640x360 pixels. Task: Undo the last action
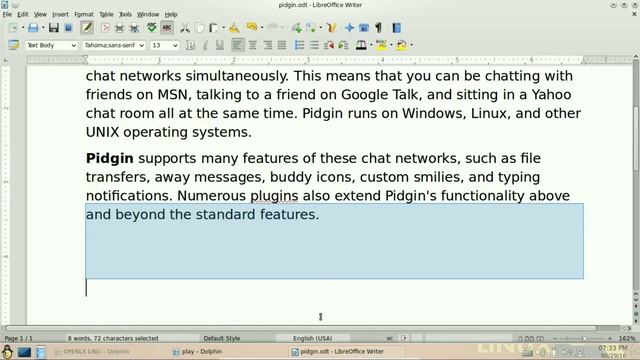click(252, 28)
